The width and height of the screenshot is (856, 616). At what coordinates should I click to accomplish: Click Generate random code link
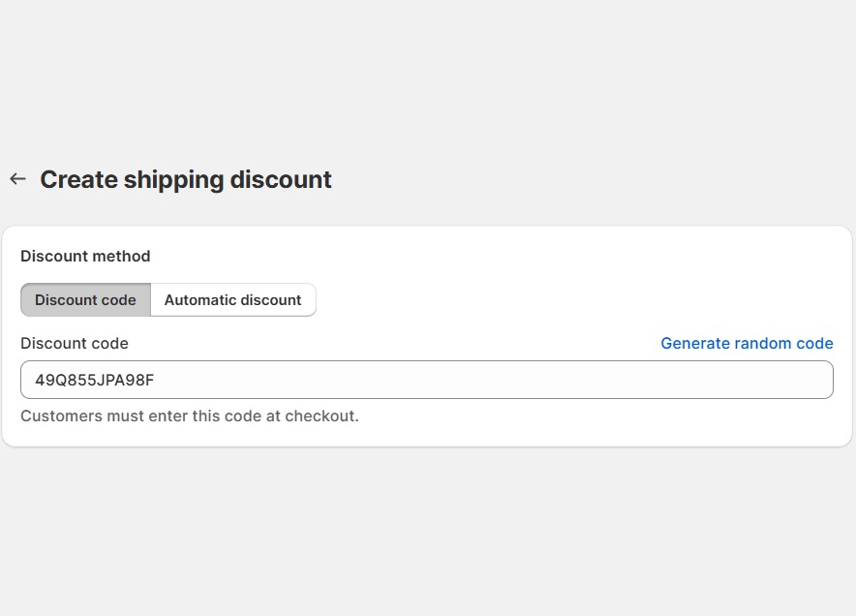point(747,344)
